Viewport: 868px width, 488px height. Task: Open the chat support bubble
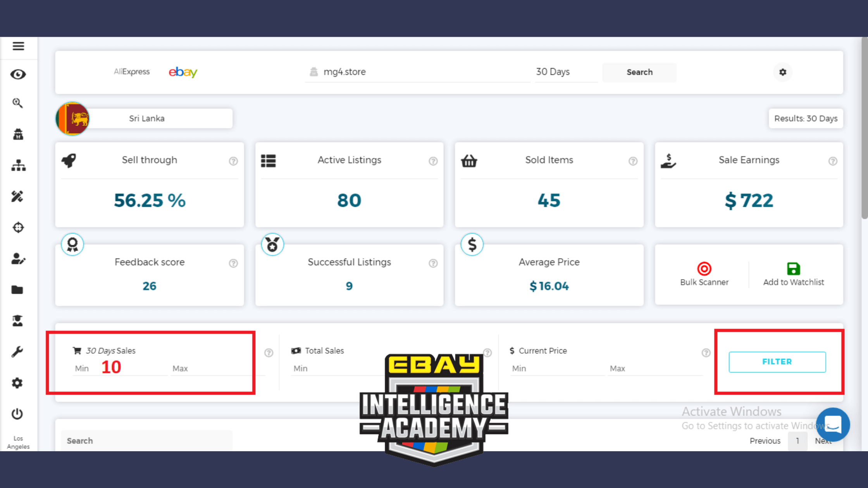point(833,424)
